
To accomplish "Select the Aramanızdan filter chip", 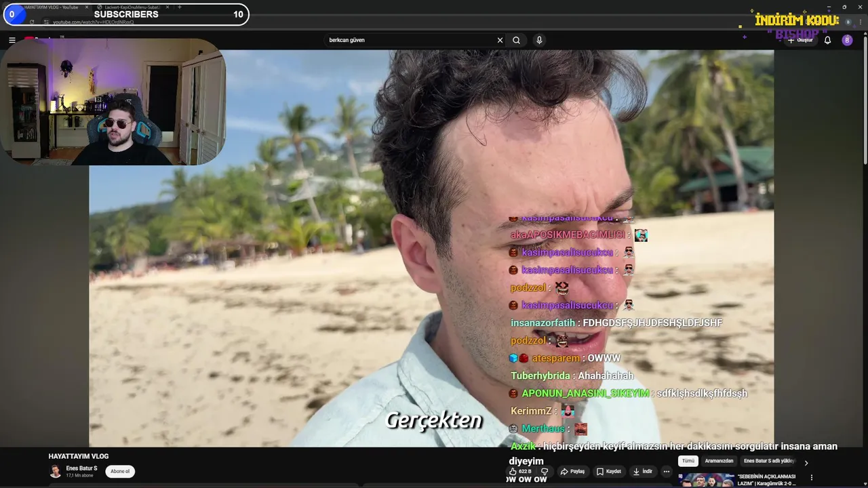I will click(x=719, y=461).
